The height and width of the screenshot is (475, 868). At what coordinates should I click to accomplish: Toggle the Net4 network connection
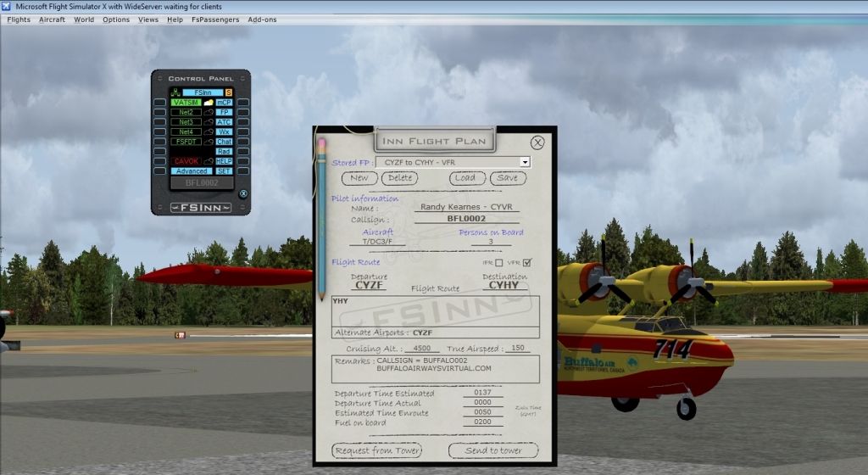click(x=186, y=131)
